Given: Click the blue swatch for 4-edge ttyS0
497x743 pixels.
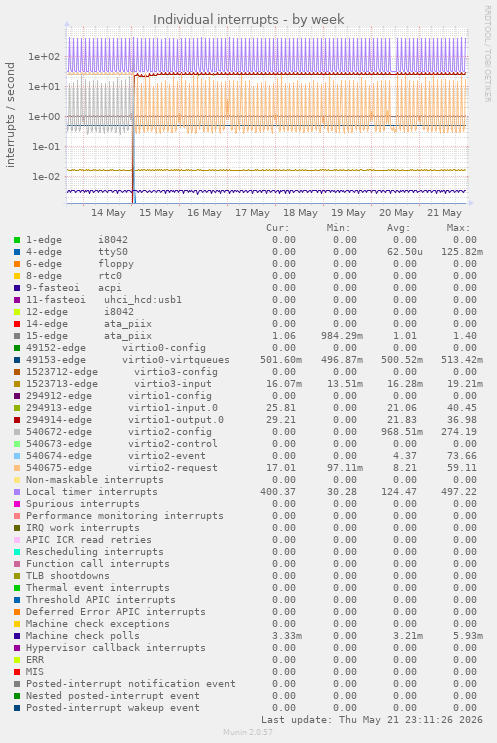Looking at the screenshot, I should (x=17, y=252).
